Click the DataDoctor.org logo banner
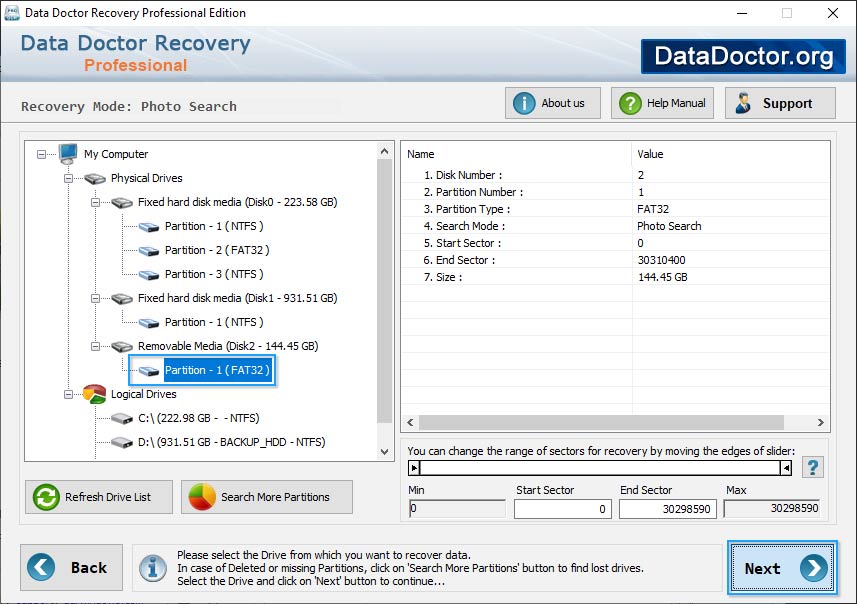 (x=743, y=56)
